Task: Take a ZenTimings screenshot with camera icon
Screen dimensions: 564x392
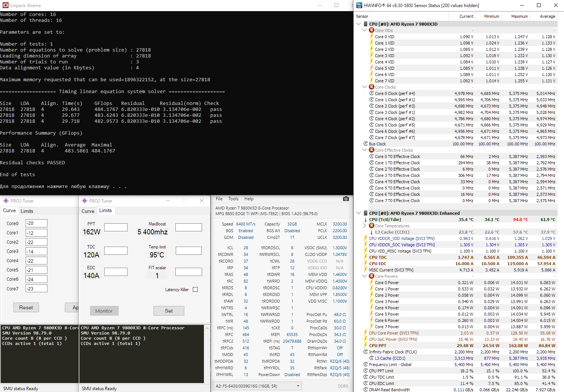Action: (346, 199)
